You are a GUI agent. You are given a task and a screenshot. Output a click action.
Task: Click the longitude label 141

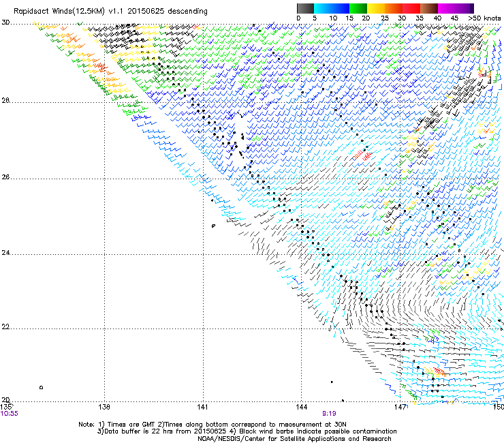(202, 407)
